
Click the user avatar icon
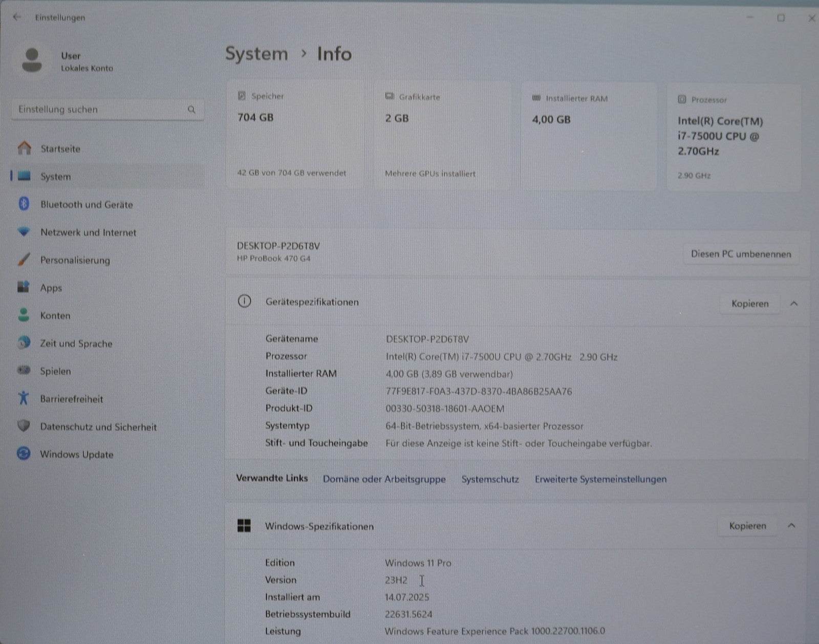pos(32,60)
